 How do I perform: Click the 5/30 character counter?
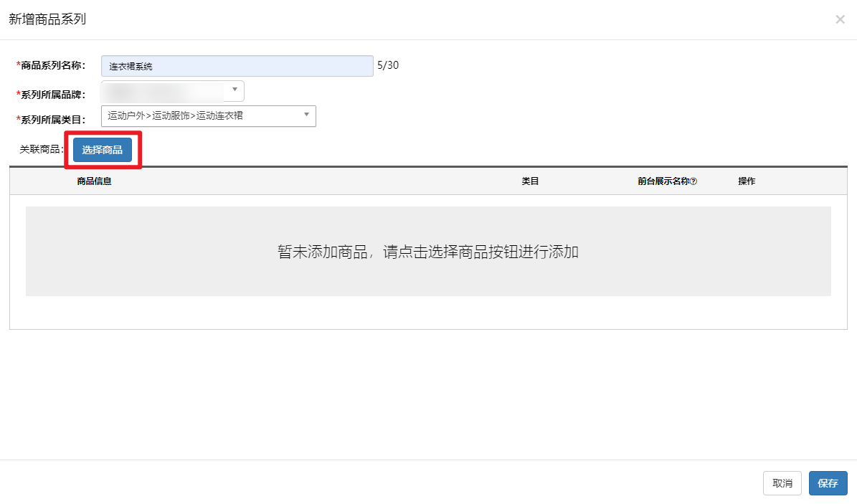(x=388, y=65)
